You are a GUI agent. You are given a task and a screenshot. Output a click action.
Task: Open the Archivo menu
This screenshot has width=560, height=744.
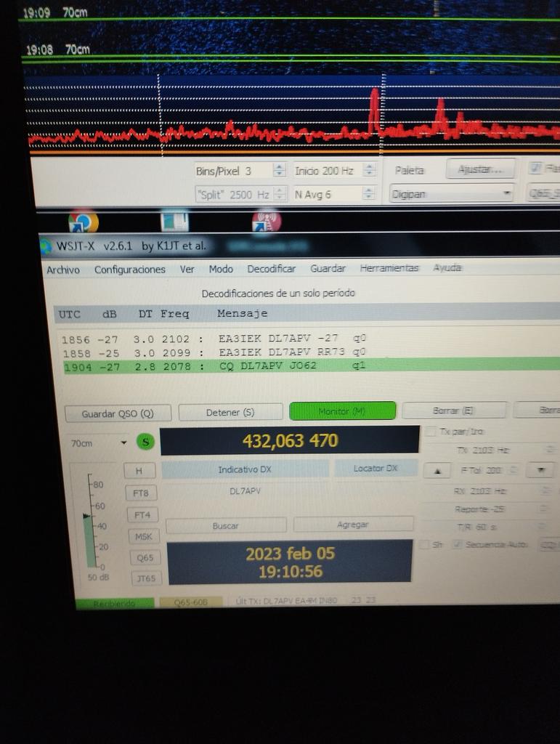(63, 270)
